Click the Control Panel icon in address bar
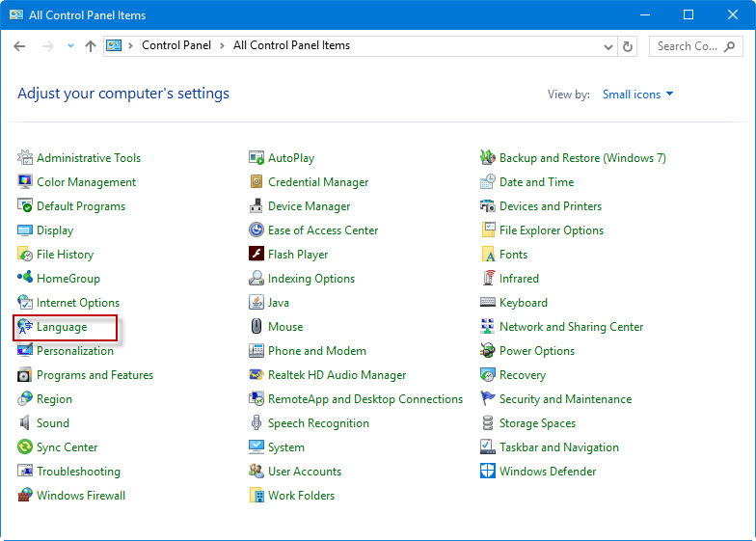The image size is (756, 541). click(114, 46)
